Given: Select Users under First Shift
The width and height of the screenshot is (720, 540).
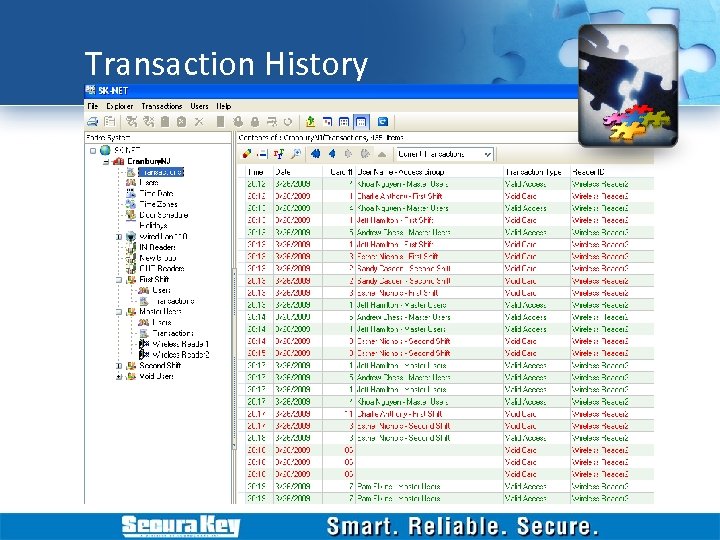Looking at the screenshot, I should [x=161, y=290].
